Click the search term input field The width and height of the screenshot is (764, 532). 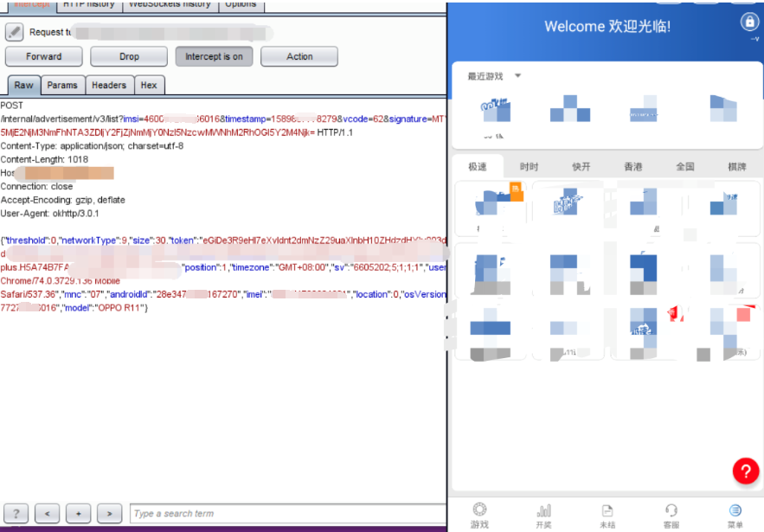[x=288, y=514]
